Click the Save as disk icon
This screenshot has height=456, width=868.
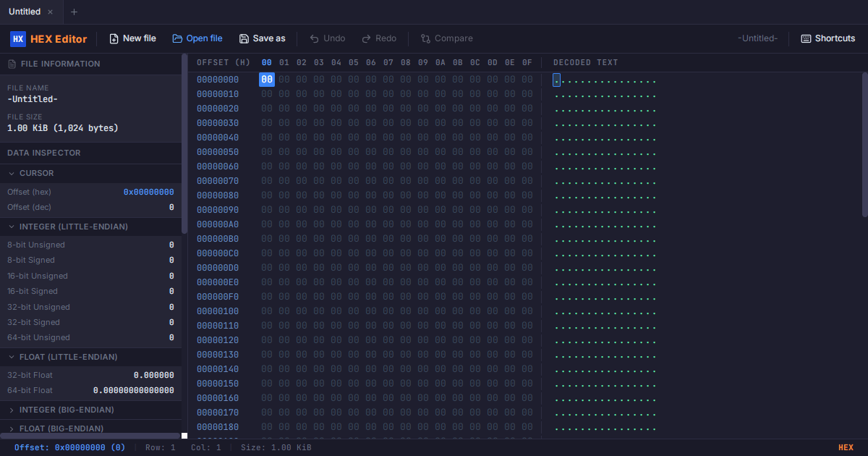tap(244, 38)
